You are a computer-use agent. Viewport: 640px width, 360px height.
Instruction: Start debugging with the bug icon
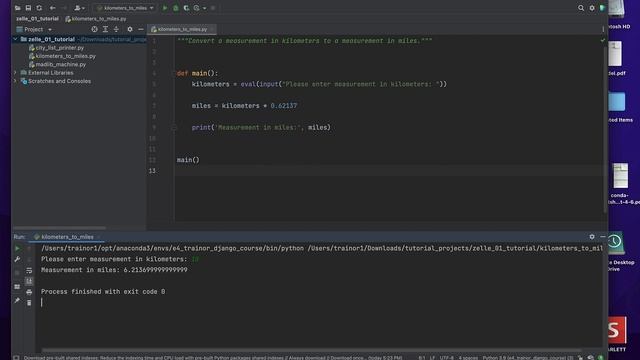[x=176, y=8]
